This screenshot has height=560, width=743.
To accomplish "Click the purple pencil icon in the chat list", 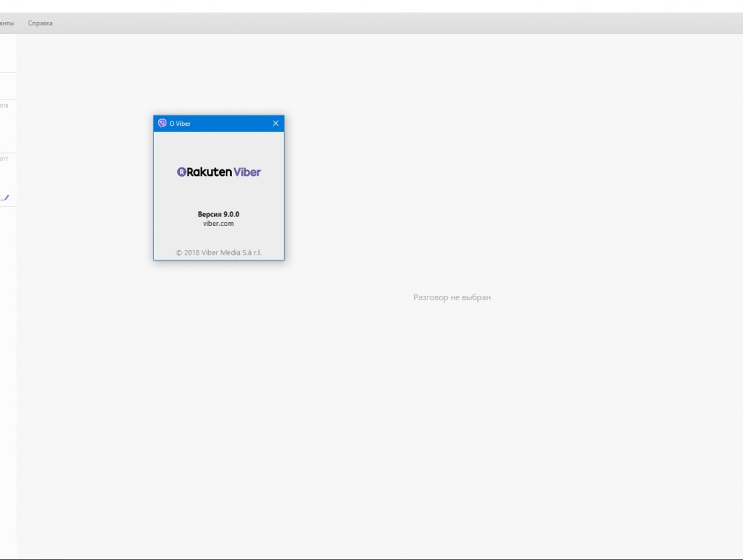I will pyautogui.click(x=7, y=198).
